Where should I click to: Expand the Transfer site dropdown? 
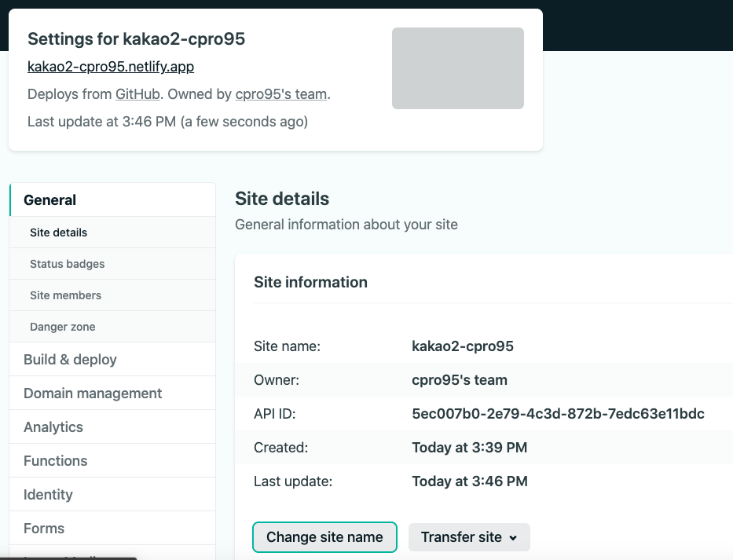(469, 537)
